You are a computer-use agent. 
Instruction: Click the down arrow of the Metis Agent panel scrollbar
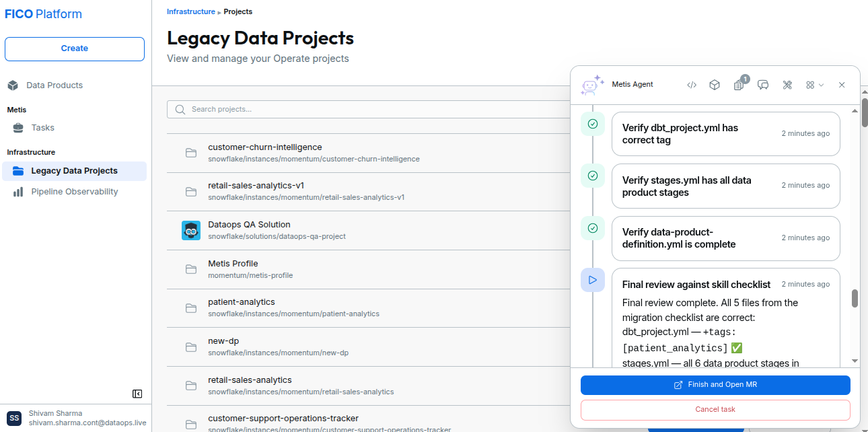click(855, 361)
